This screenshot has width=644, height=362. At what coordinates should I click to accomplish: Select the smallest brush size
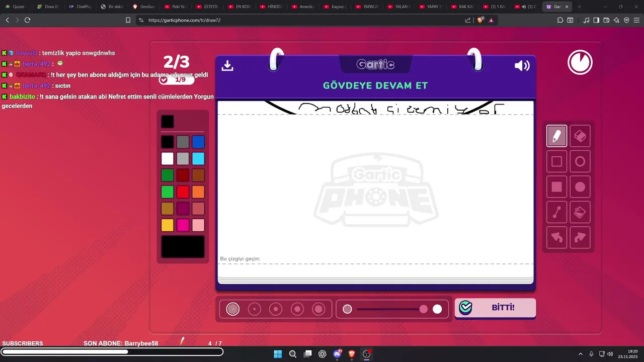(x=233, y=309)
